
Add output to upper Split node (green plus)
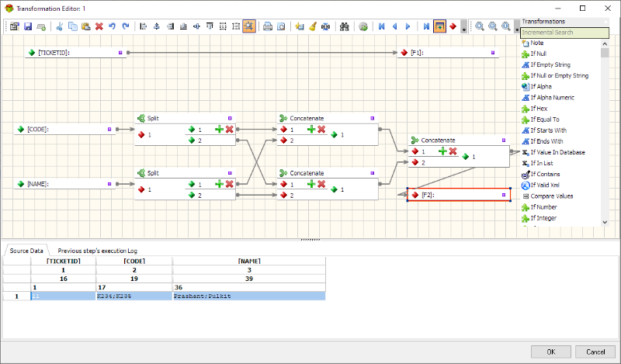(219, 129)
